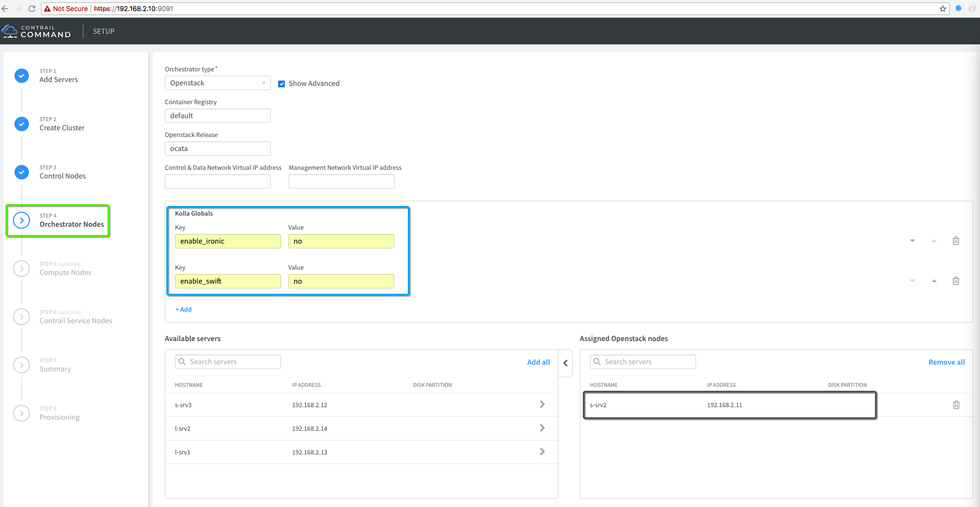The width and height of the screenshot is (980, 507).
Task: Edit the enable_ironic key field
Action: [x=228, y=241]
